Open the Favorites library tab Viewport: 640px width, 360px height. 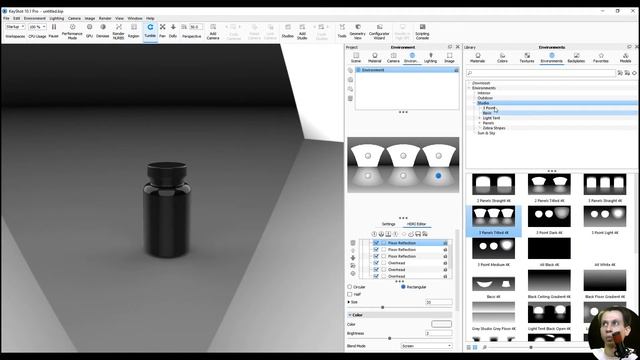tap(601, 58)
